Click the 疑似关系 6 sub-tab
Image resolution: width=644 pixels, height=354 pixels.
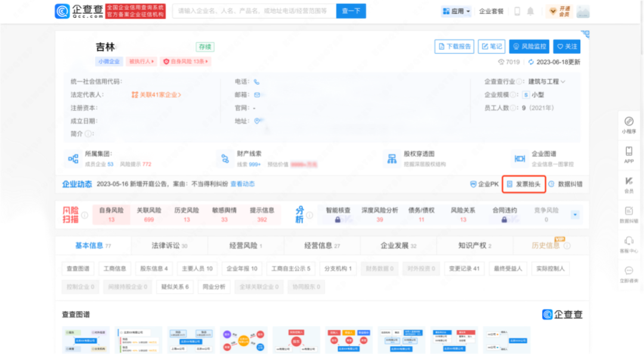[x=175, y=287]
